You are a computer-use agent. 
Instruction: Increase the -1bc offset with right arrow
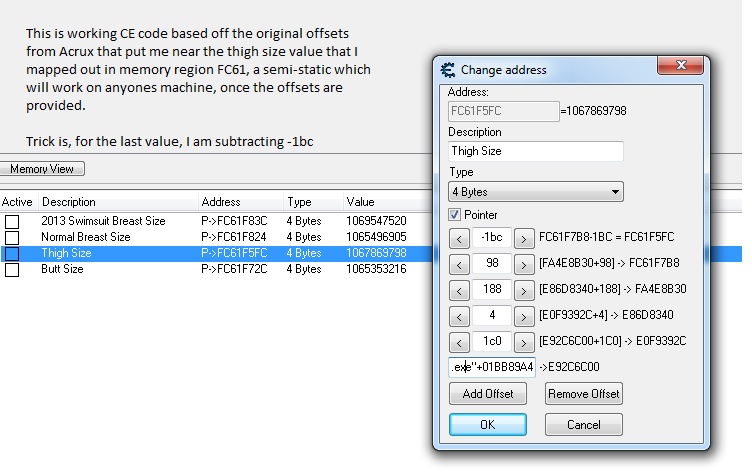pyautogui.click(x=523, y=238)
